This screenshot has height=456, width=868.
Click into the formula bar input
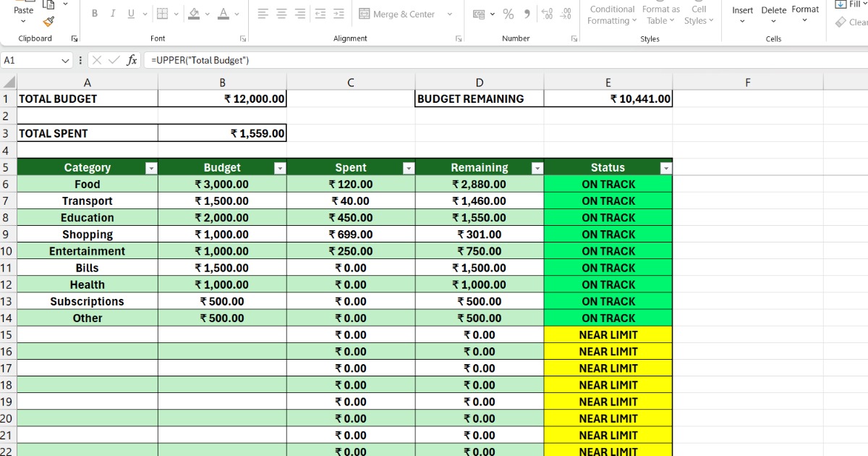pyautogui.click(x=506, y=61)
